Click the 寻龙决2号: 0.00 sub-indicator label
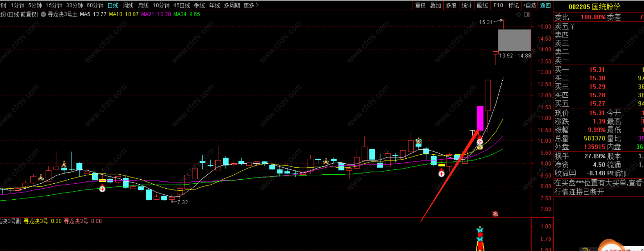The width and height of the screenshot is (644, 251). tap(83, 221)
